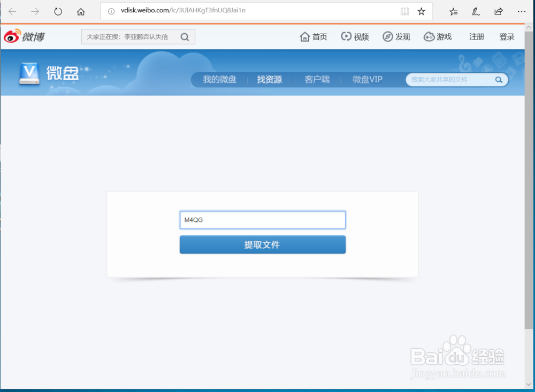The width and height of the screenshot is (535, 392).
Task: Click the magnifier in the hot-search box
Action: point(185,36)
